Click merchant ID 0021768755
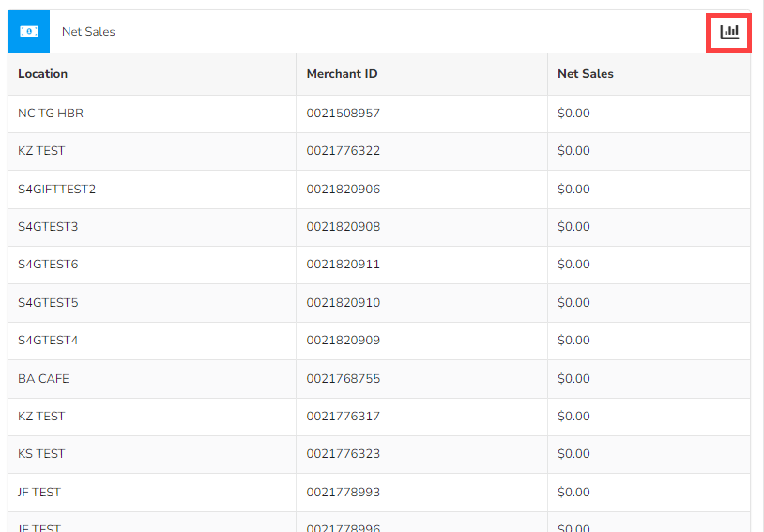764x532 pixels. [343, 379]
